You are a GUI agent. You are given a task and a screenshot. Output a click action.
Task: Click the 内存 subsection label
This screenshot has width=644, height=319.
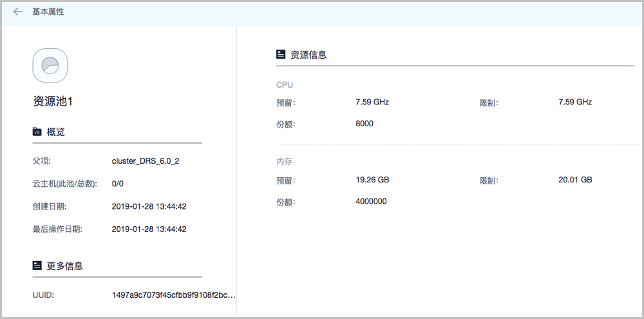(x=284, y=161)
